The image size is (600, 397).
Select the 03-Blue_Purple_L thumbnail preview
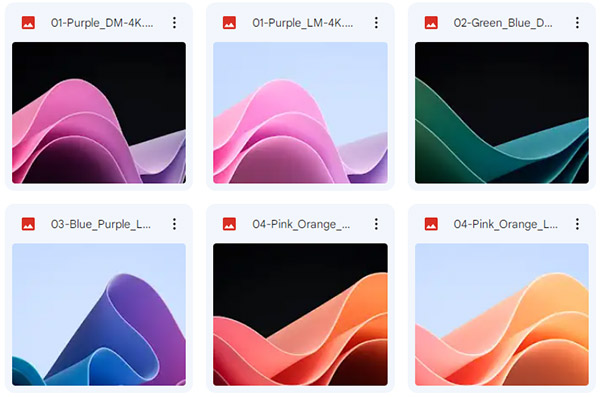click(x=99, y=314)
